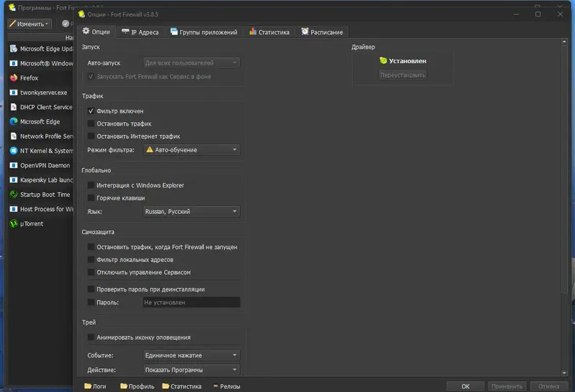The image size is (575, 392).
Task: Click the Startup Boot Time icon
Action: click(x=14, y=195)
